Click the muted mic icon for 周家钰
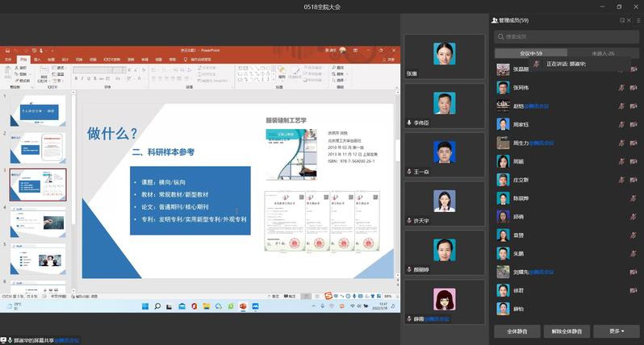The width and height of the screenshot is (644, 345). coord(621,124)
